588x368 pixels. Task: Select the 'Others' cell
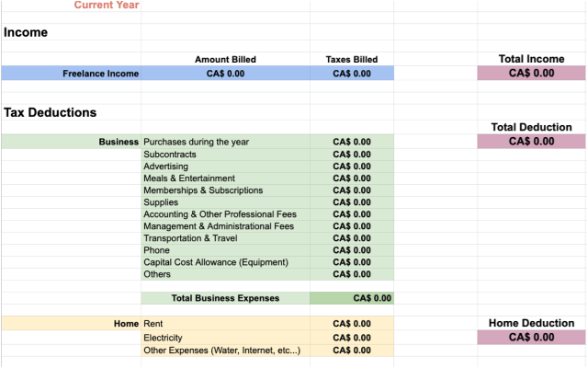[x=225, y=274]
